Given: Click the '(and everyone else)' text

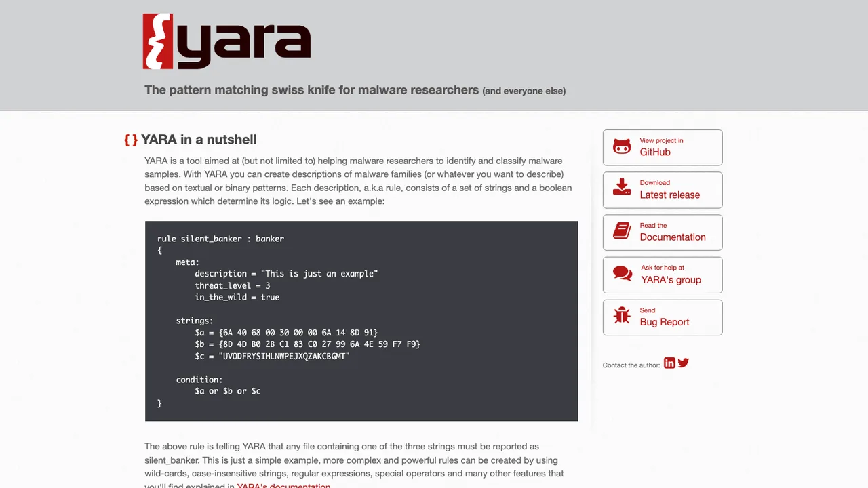Looking at the screenshot, I should (524, 91).
